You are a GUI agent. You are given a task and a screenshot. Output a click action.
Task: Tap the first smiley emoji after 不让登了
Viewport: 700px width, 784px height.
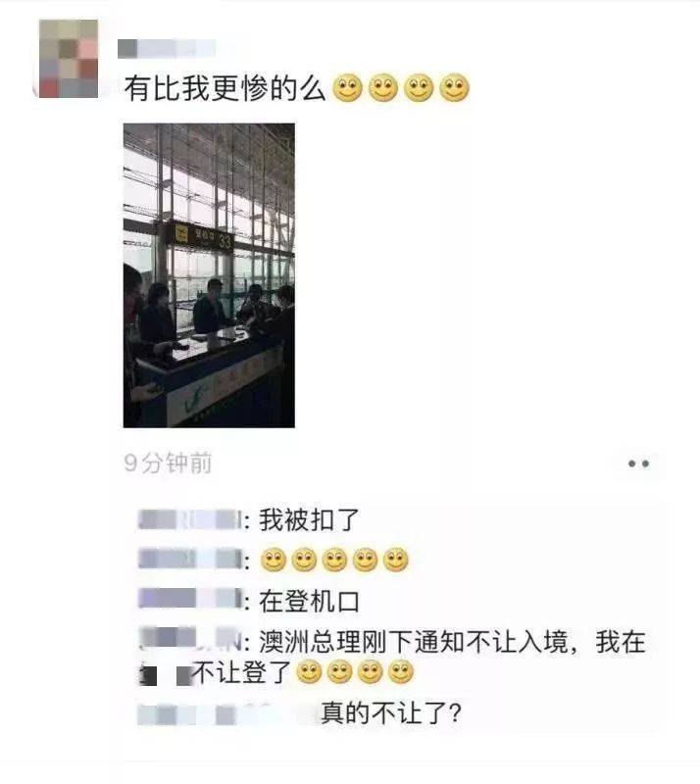tap(309, 672)
